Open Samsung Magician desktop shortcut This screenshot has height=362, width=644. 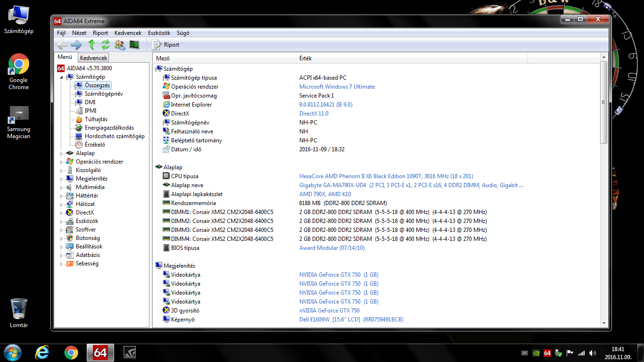tap(19, 123)
